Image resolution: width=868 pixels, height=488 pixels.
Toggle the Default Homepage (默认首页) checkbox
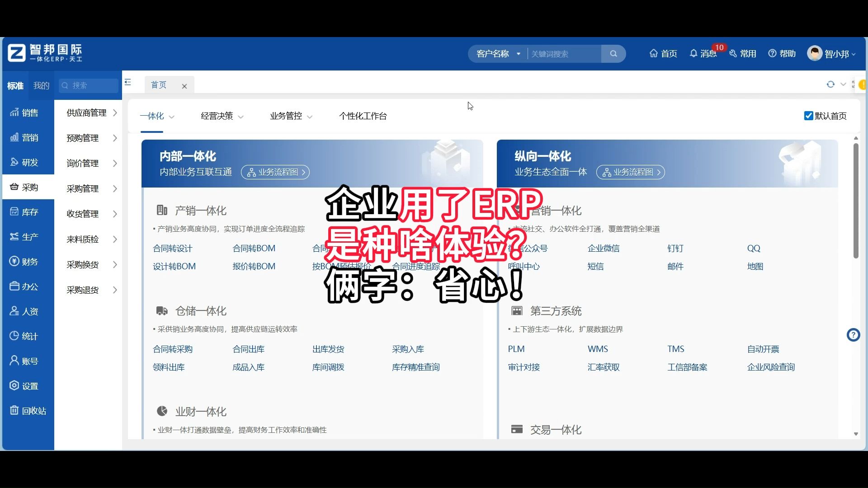[x=809, y=116]
